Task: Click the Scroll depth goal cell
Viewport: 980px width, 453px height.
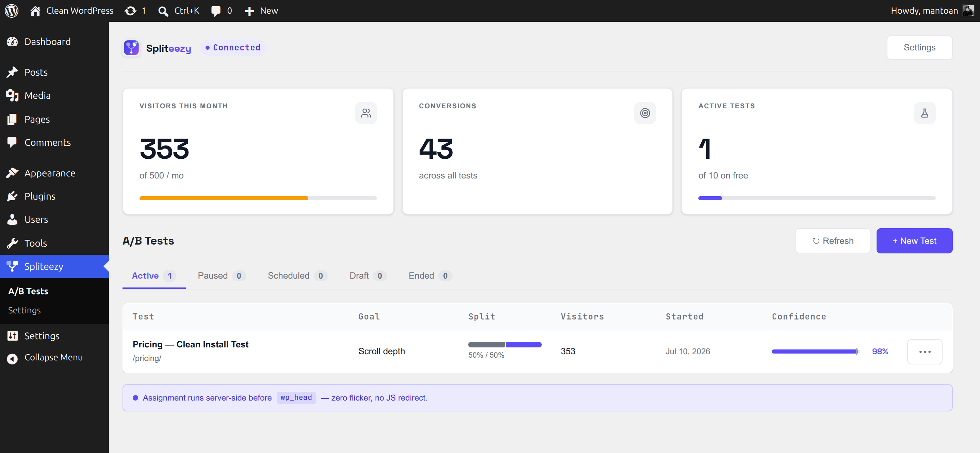Action: [x=381, y=351]
